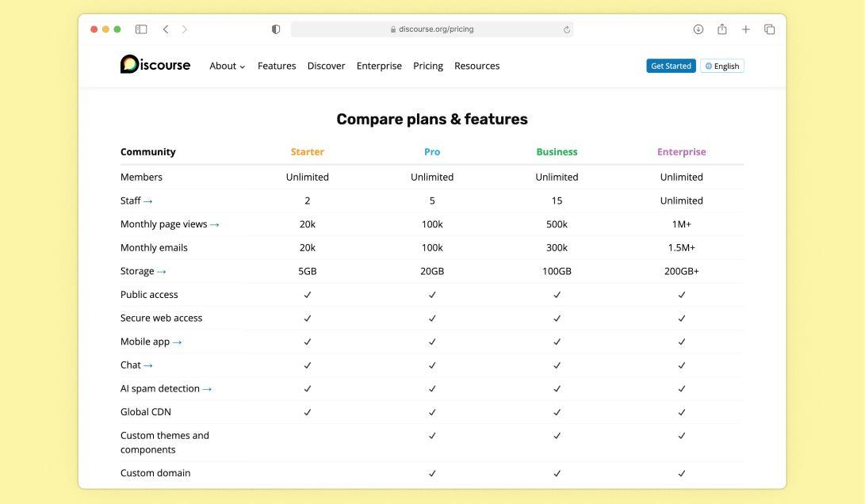Image resolution: width=865 pixels, height=504 pixels.
Task: Click the arrow next to Staff
Action: tap(147, 201)
